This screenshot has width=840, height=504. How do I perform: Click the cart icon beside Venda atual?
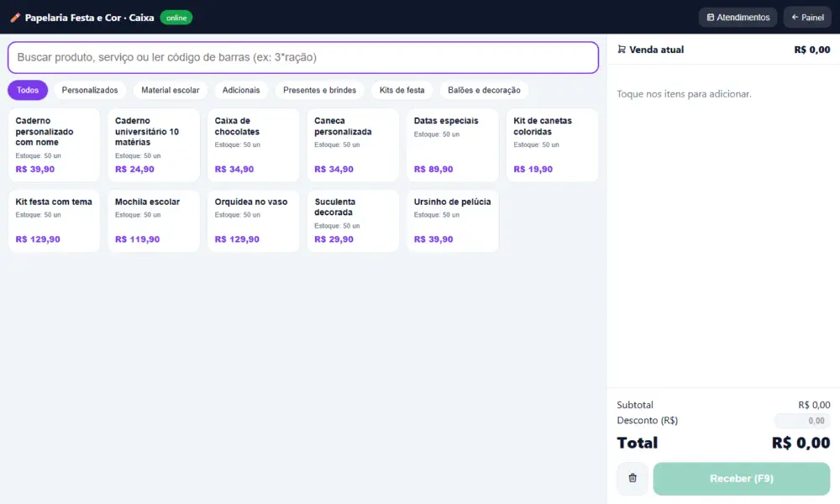point(622,50)
